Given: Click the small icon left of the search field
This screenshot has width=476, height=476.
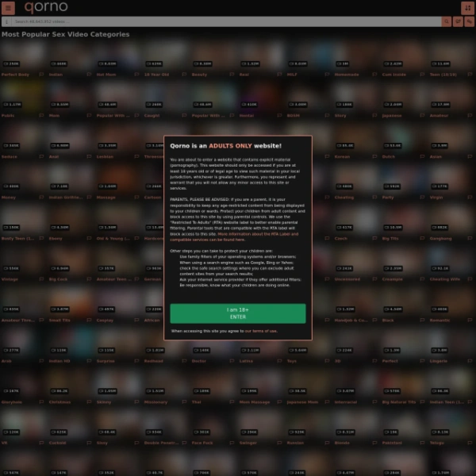Looking at the screenshot, I should (x=6, y=21).
